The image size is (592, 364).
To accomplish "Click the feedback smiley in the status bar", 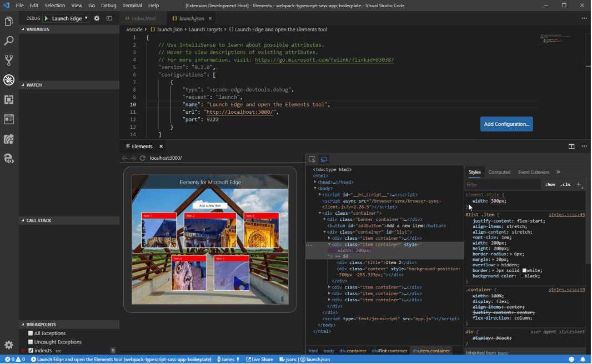I will (x=571, y=360).
